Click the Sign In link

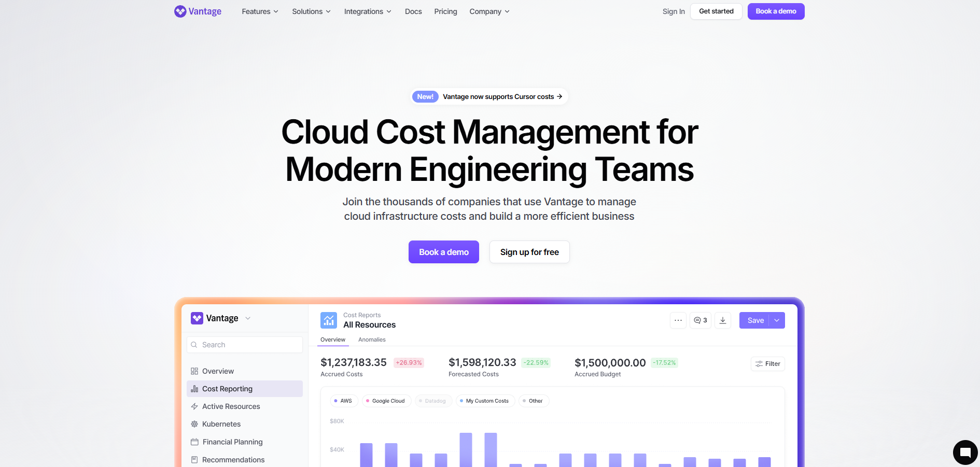point(673,11)
